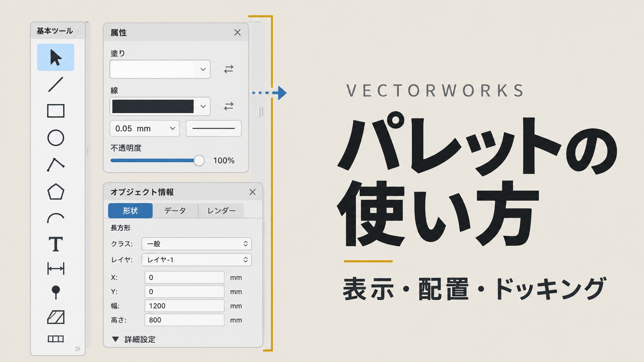Viewport: 644px width, 362px height.
Task: Open the レイヤ dropdown showing レイヤ-1
Action: [x=196, y=260]
